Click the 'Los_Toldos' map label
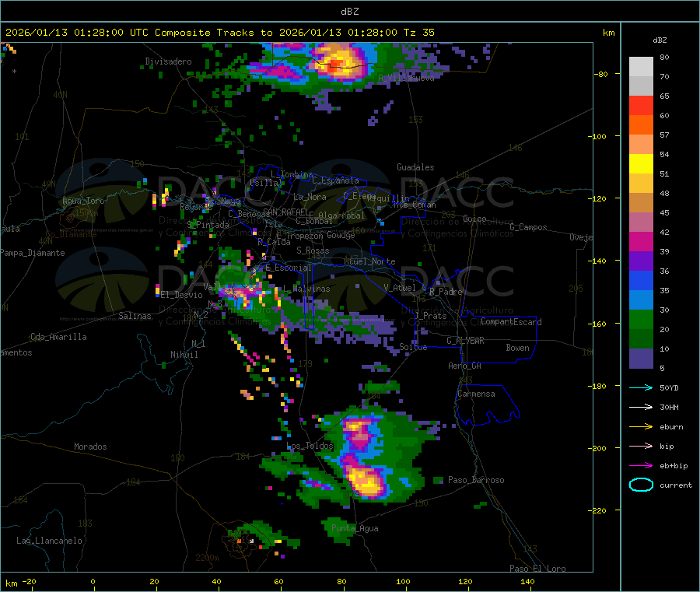 pyautogui.click(x=310, y=446)
